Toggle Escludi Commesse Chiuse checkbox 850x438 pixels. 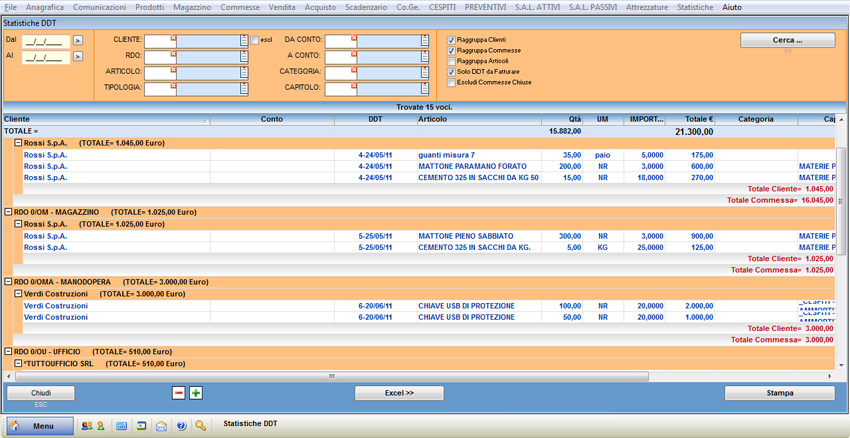click(x=452, y=83)
